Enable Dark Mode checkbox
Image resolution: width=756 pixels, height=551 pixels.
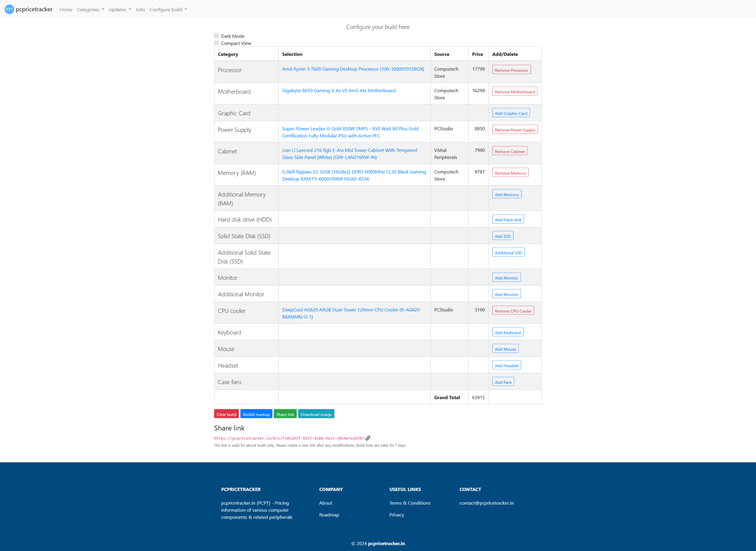point(216,36)
